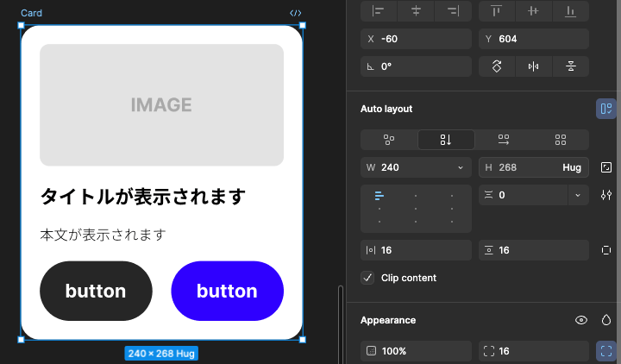Select the IMAGE placeholder in the card
The width and height of the screenshot is (621, 364).
[161, 105]
